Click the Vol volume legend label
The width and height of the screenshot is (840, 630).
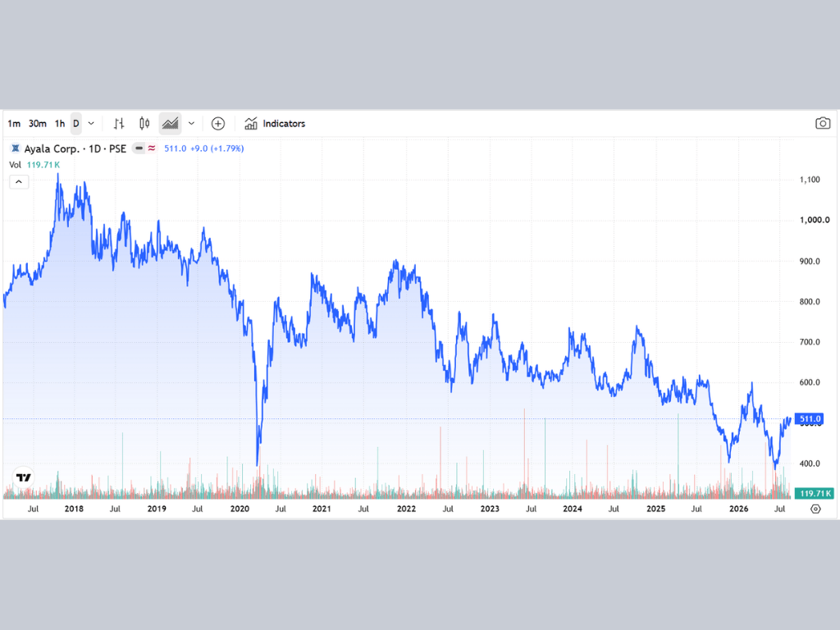tap(15, 165)
